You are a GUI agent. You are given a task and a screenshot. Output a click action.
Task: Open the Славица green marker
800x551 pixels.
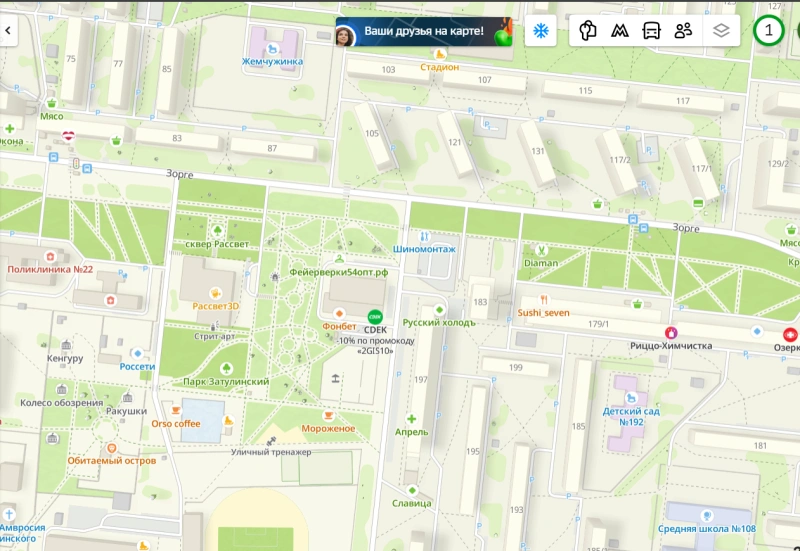412,490
